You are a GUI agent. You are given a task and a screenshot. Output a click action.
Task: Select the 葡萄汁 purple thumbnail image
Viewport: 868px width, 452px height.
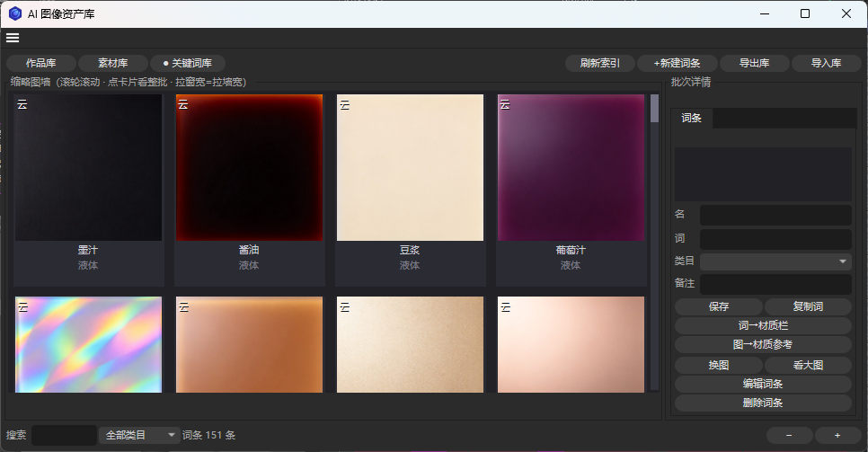pos(571,167)
